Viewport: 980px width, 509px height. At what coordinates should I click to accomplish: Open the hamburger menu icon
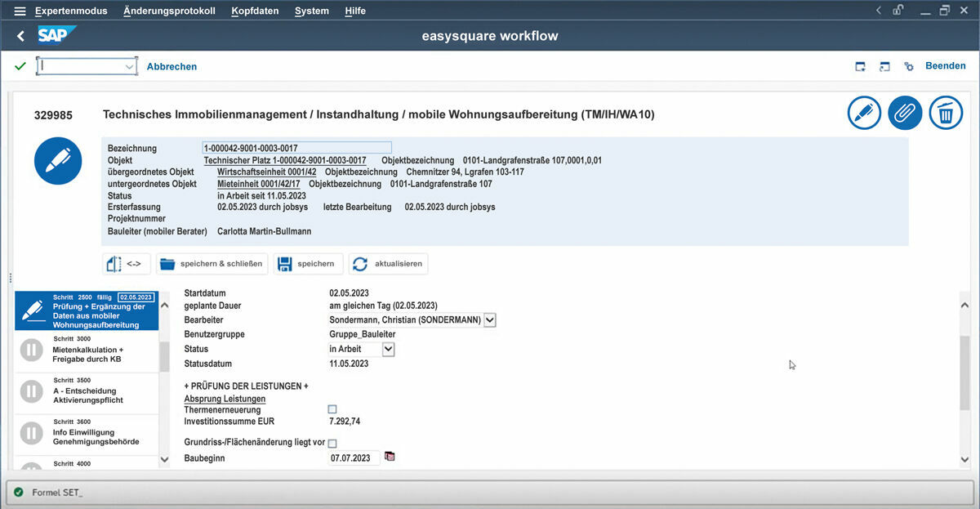pyautogui.click(x=20, y=11)
